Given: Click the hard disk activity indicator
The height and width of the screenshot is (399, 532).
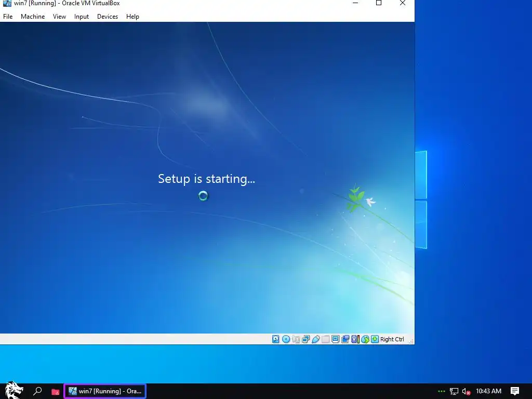Looking at the screenshot, I should (276, 339).
